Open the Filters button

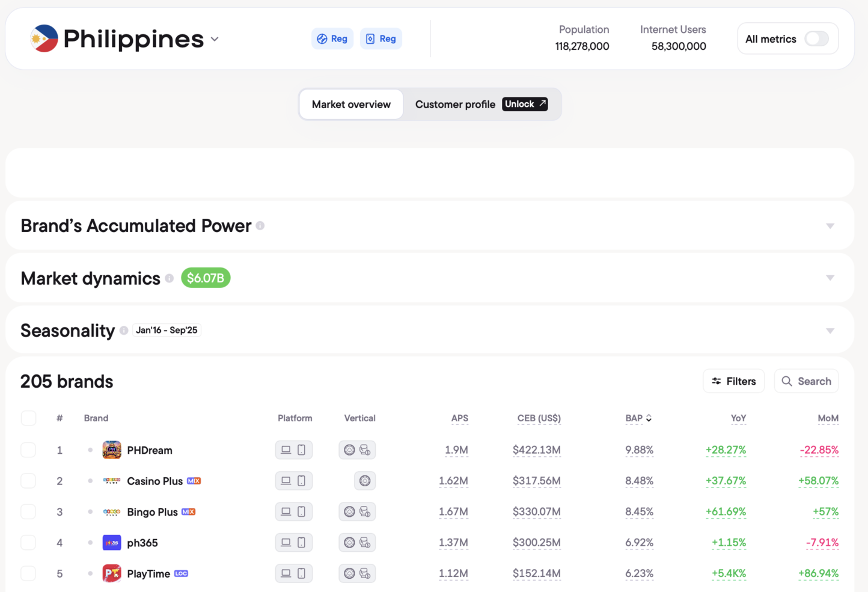(x=733, y=381)
